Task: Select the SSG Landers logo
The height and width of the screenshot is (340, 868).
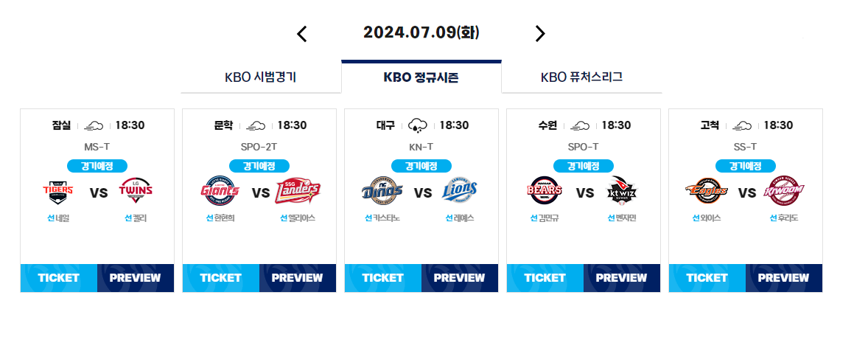Action: click(x=298, y=192)
